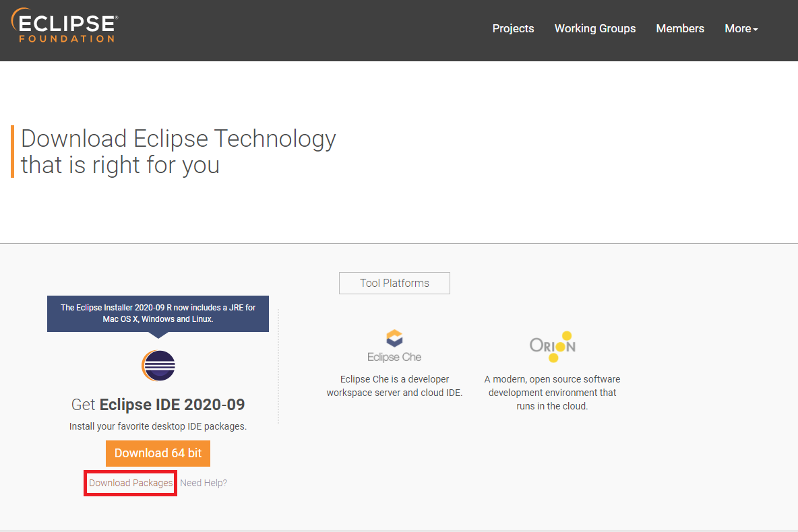Viewport: 798px width, 532px height.
Task: Open the Projects menu item
Action: coord(513,28)
